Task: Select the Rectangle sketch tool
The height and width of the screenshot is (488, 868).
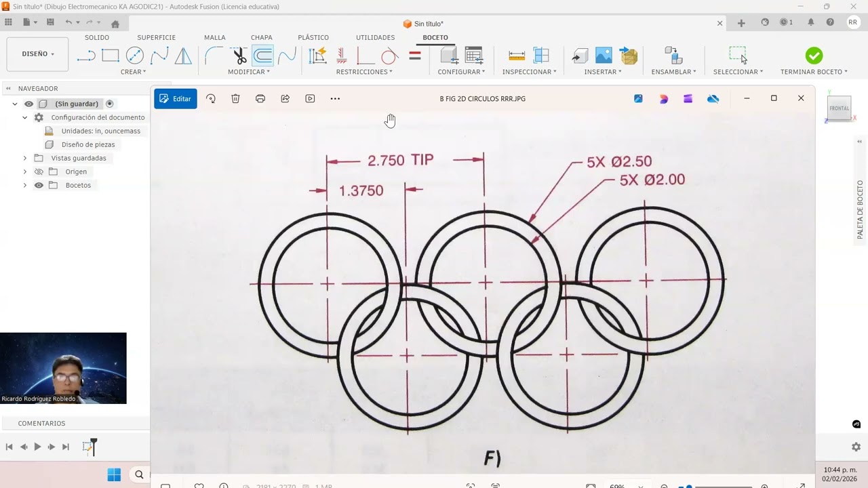Action: click(x=111, y=56)
